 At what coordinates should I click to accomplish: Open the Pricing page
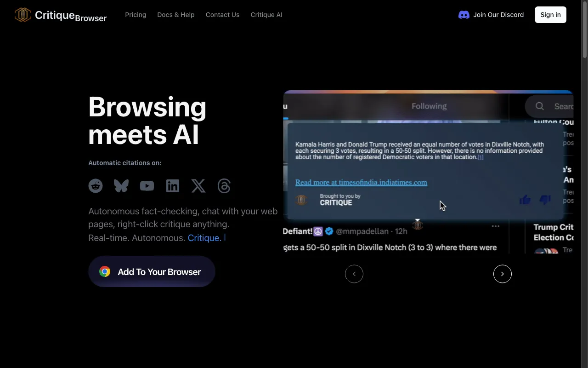[136, 15]
